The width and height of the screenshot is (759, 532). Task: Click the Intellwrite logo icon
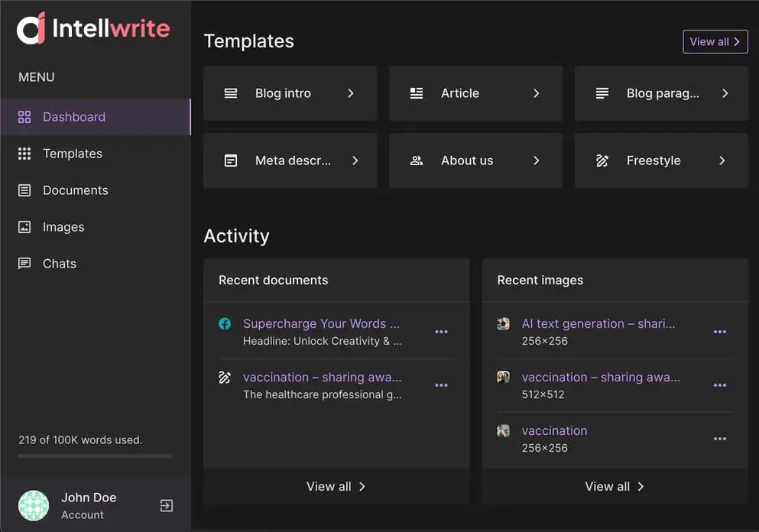[x=31, y=28]
